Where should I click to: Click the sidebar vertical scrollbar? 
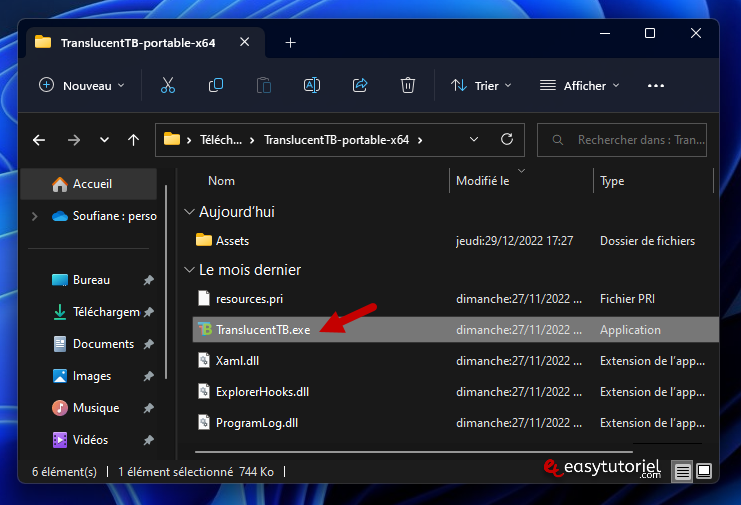(166, 282)
